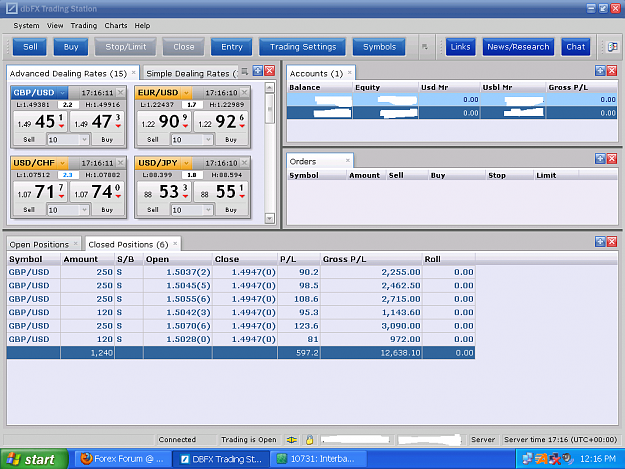The width and height of the screenshot is (625, 469).
Task: Click the tab list icon in Dealing Rates panel
Action: (245, 71)
